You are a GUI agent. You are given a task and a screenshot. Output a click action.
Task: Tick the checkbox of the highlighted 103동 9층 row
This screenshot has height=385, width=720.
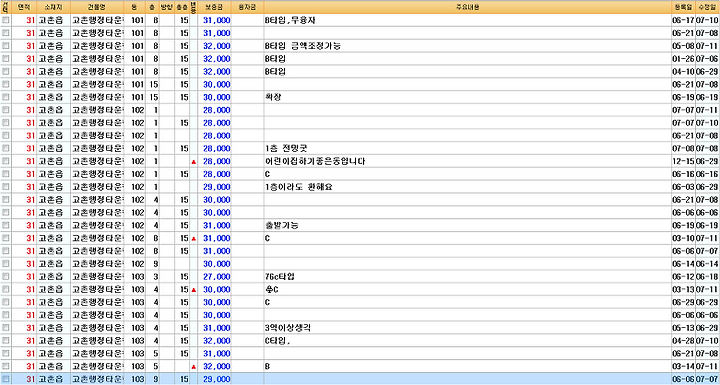click(6, 379)
